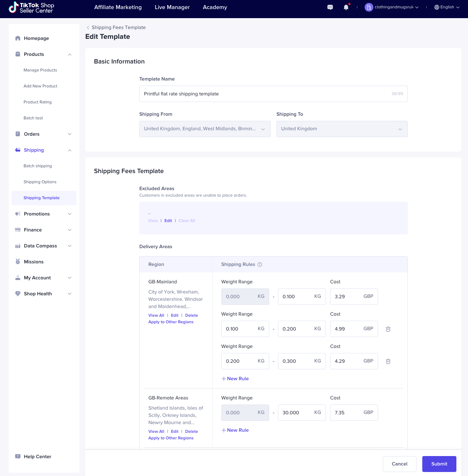
Task: Click the notification bell icon
Action: 345,7
